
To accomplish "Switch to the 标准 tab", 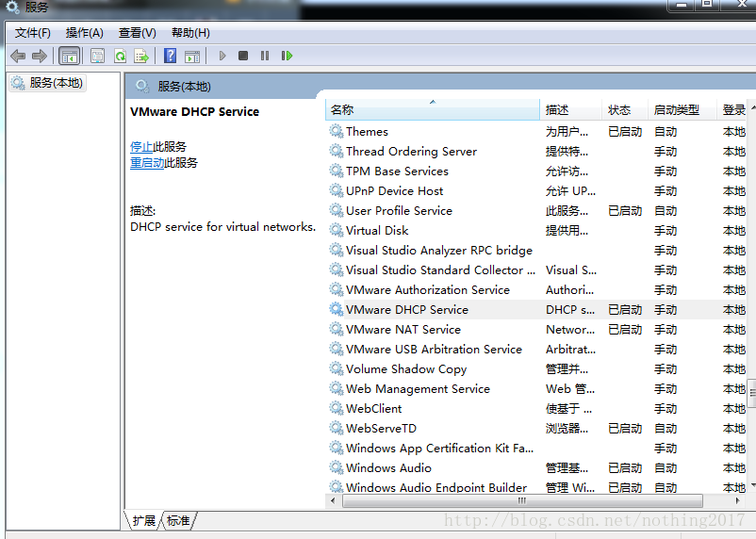I will [x=178, y=521].
